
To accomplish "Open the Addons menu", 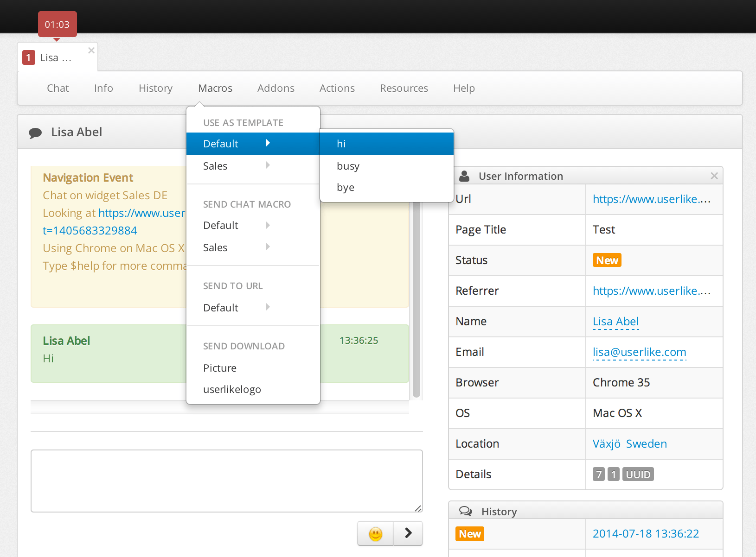I will [x=275, y=88].
